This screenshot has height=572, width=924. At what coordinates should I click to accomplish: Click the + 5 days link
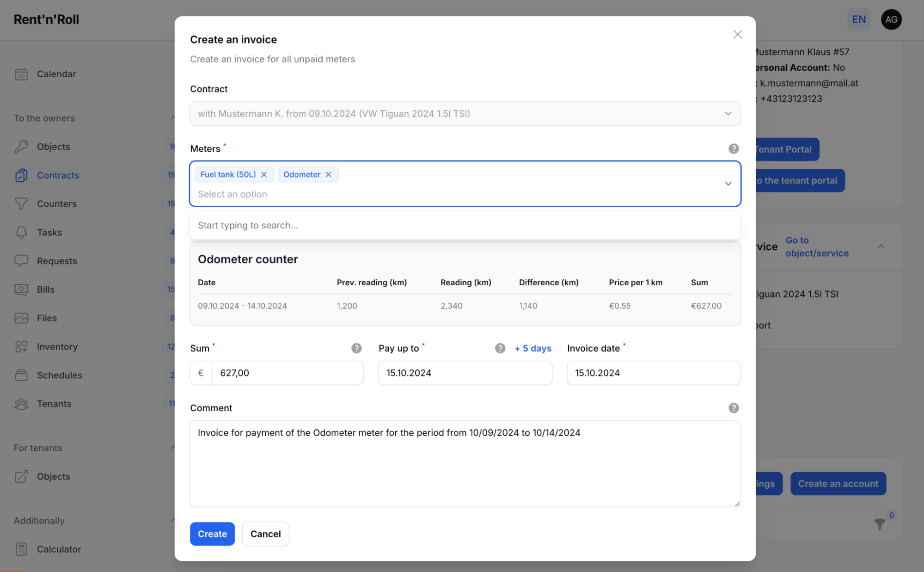coord(532,348)
